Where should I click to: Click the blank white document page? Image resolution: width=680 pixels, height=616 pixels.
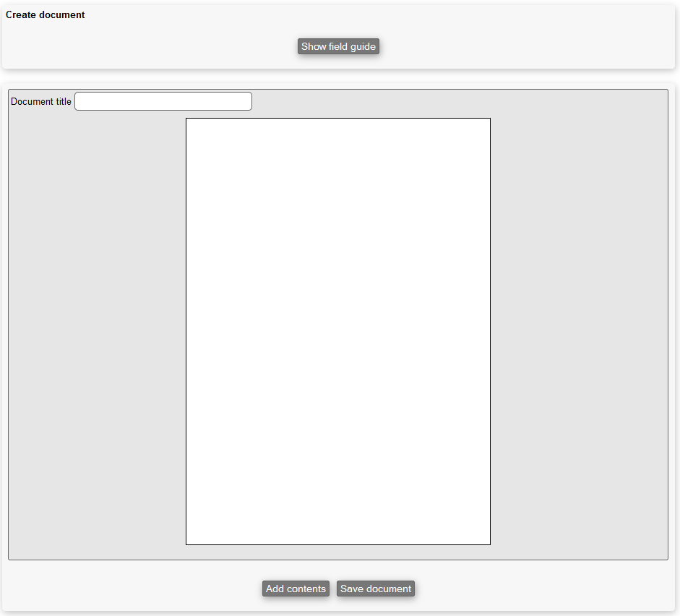coord(338,331)
